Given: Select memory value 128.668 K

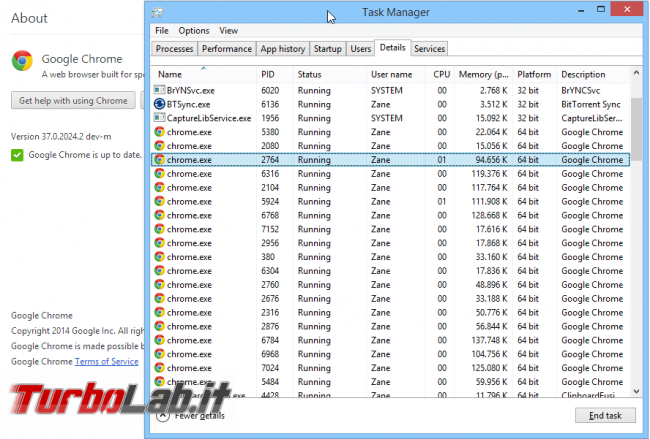Looking at the screenshot, I should point(489,216).
